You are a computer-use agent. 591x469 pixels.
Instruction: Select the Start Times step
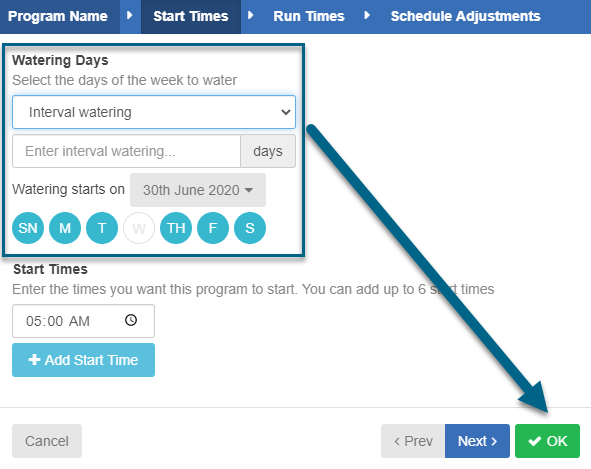coord(191,17)
